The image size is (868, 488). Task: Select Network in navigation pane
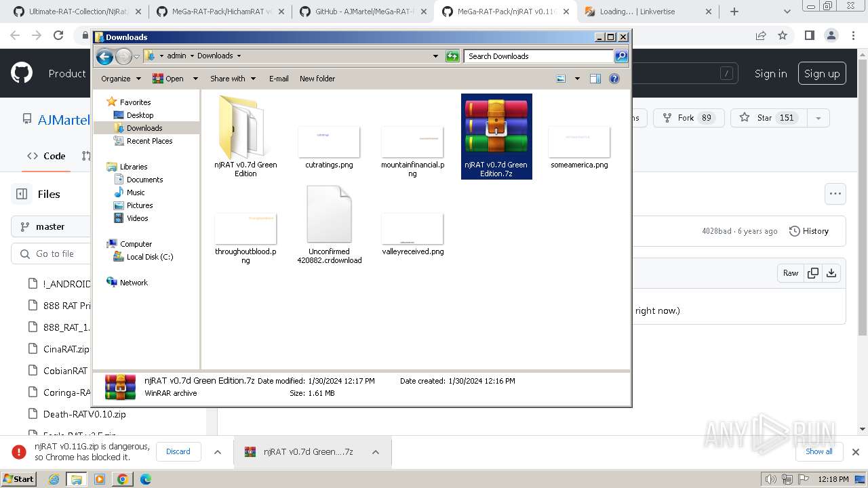coord(134,283)
